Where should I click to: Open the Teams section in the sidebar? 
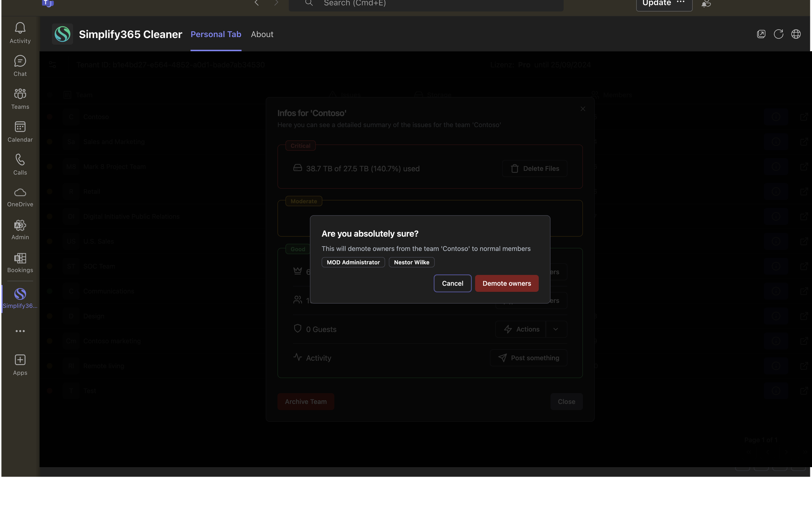20,99
